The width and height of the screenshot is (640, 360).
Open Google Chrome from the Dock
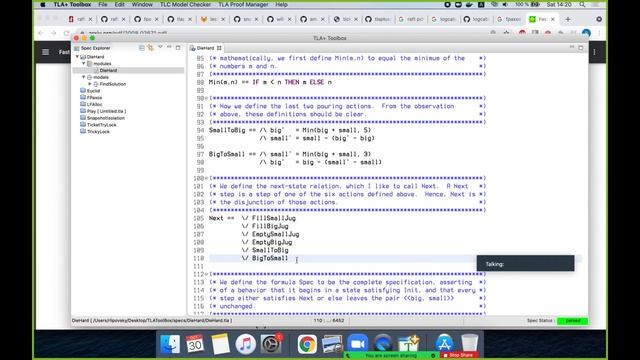307,344
